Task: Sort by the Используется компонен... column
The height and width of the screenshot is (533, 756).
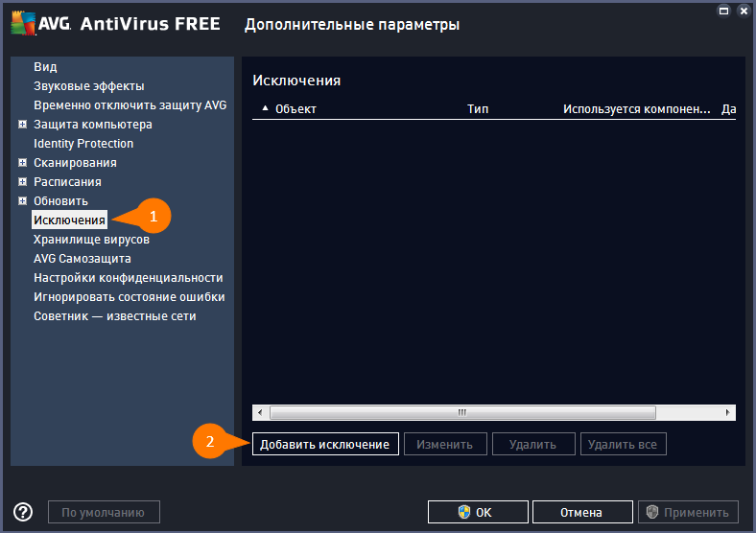Action: (636, 109)
